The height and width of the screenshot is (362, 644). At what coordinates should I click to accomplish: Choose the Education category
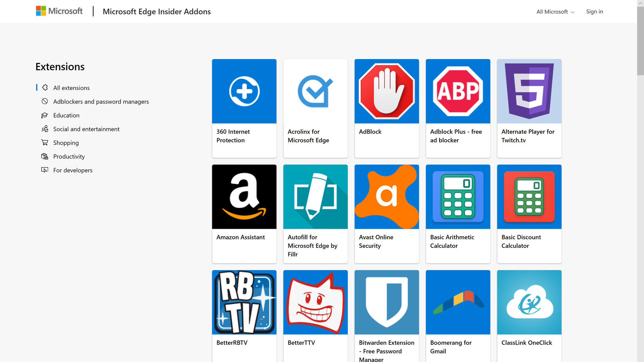pyautogui.click(x=66, y=115)
